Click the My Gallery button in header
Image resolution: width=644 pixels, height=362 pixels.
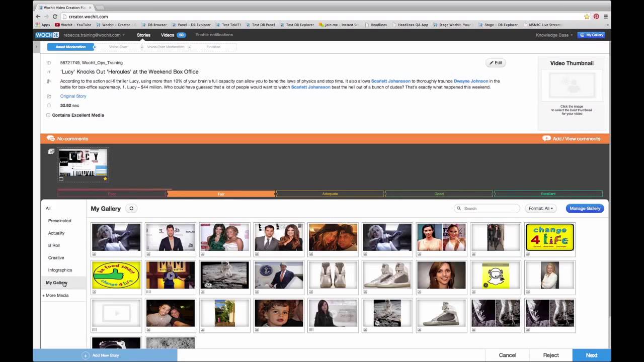point(591,35)
